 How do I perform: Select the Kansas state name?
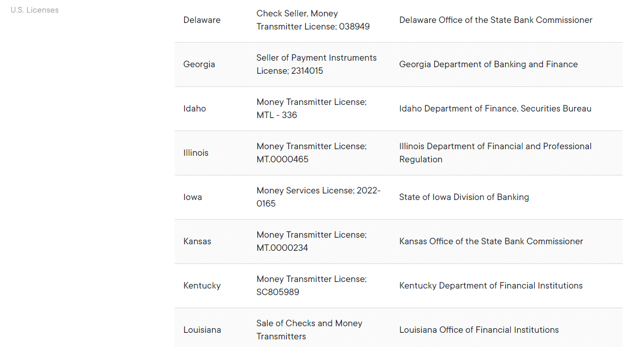click(x=197, y=242)
